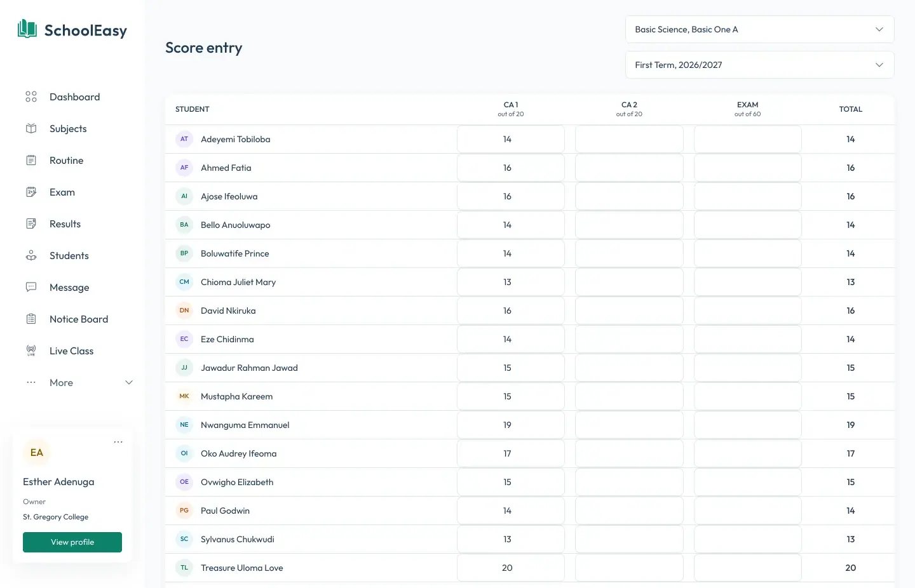Click the AT avatar for Adeyemi Tobiloba
Image resolution: width=915 pixels, height=588 pixels.
click(x=184, y=139)
